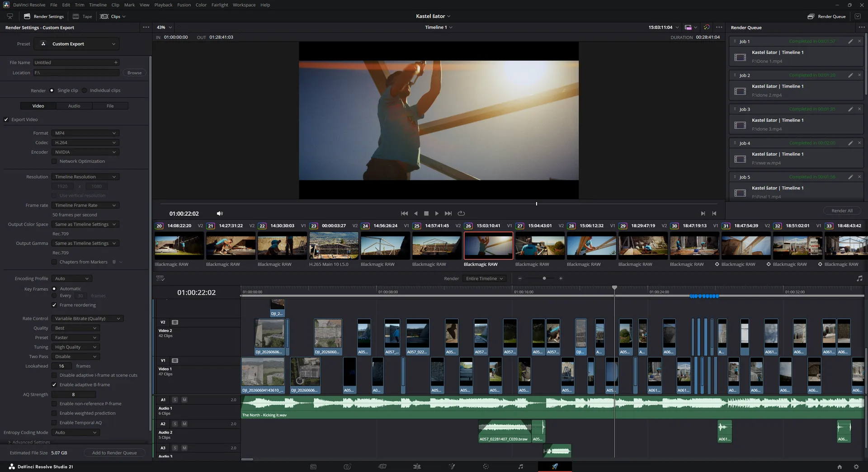Open the Codec H.264 dropdown
The image size is (868, 472).
(85, 142)
